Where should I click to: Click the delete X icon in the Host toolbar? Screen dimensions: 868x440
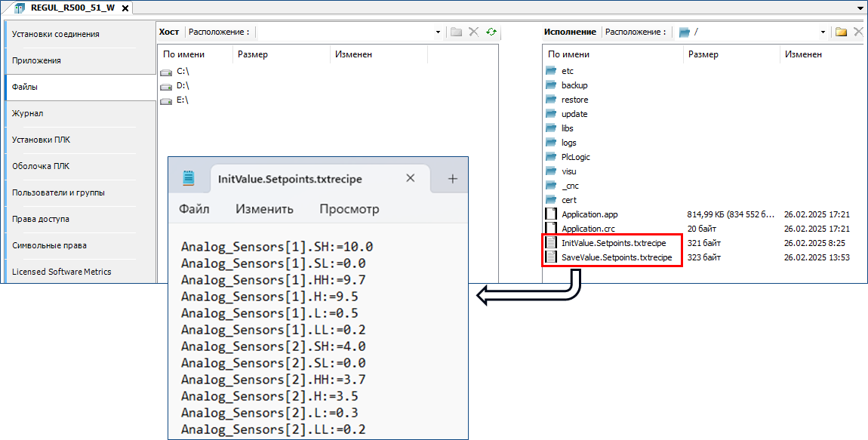[474, 32]
